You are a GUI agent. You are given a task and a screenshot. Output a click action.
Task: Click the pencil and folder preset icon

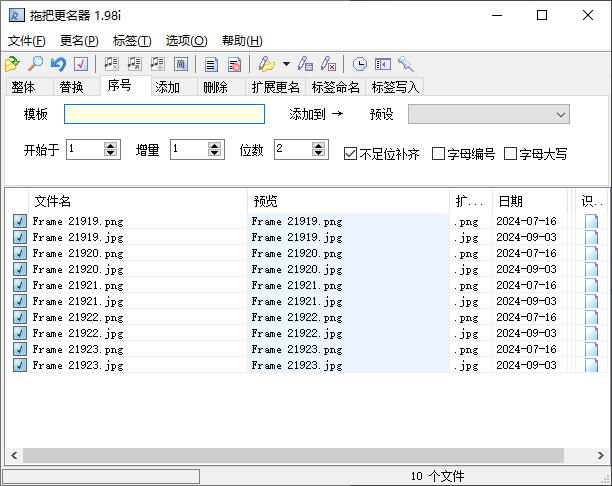point(267,64)
